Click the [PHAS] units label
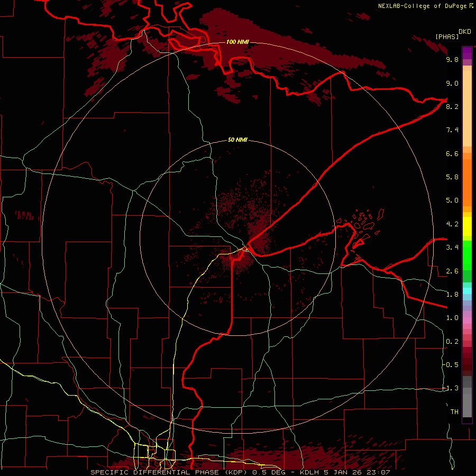 447,36
